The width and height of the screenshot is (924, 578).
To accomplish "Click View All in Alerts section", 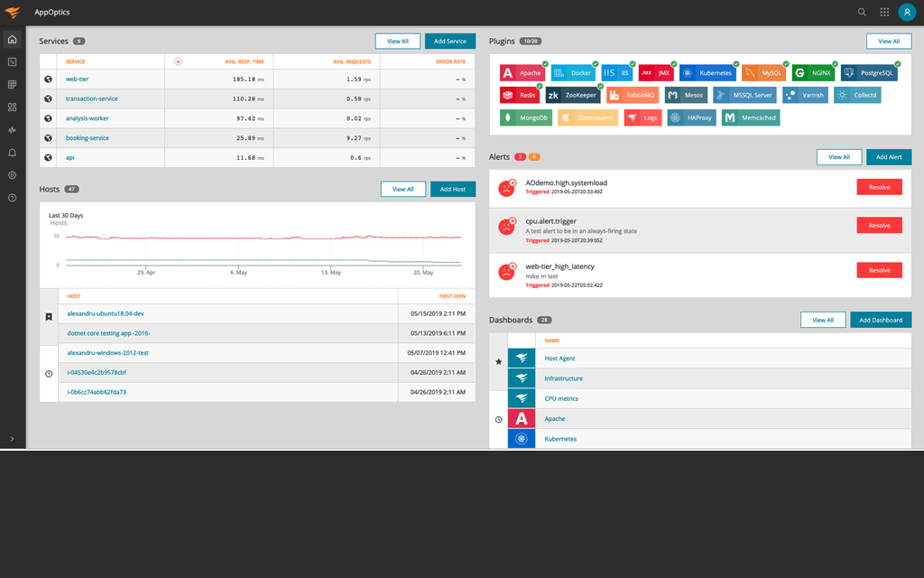I will pyautogui.click(x=839, y=157).
